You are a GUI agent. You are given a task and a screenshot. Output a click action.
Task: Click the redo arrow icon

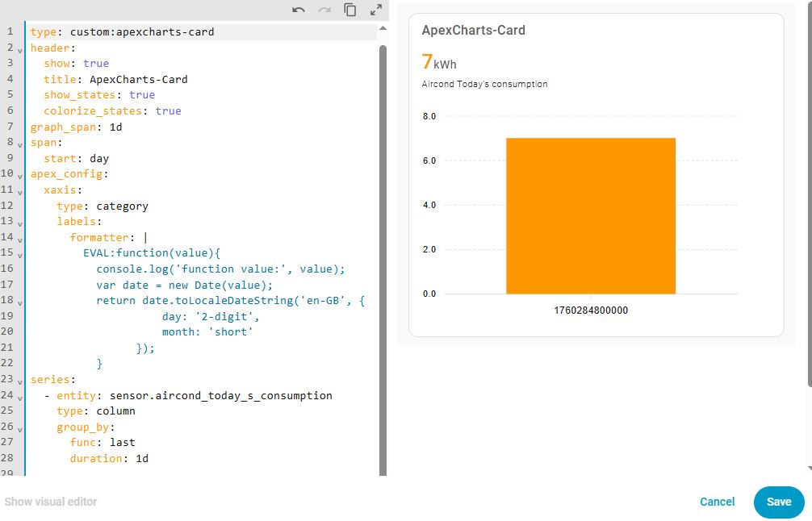coord(324,10)
